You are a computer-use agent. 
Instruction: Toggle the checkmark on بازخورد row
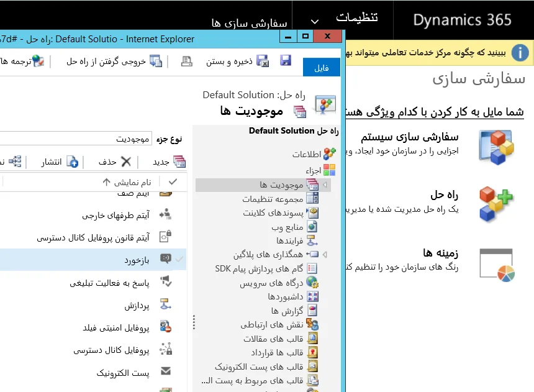coord(179,260)
